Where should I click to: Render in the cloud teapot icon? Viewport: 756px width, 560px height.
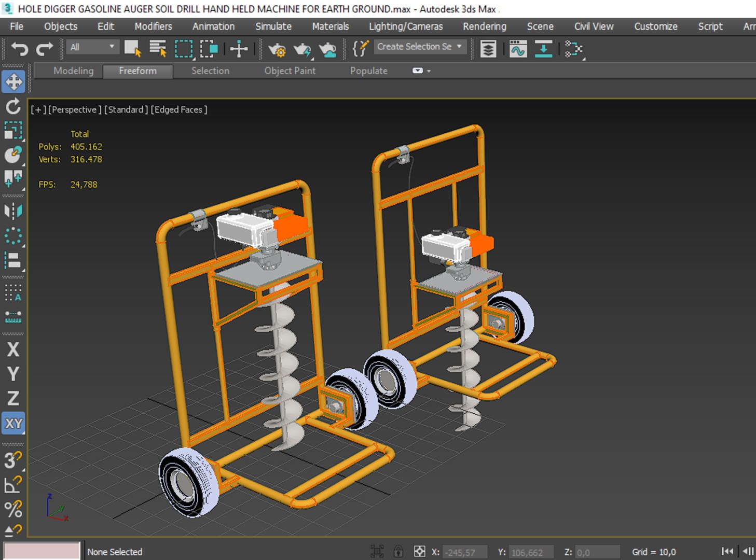click(327, 49)
